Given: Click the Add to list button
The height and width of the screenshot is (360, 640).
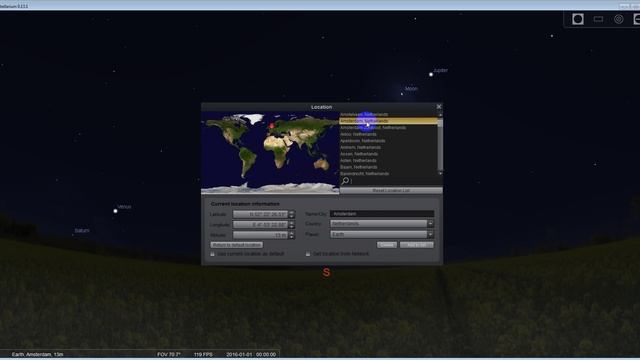Looking at the screenshot, I should coord(417,245).
